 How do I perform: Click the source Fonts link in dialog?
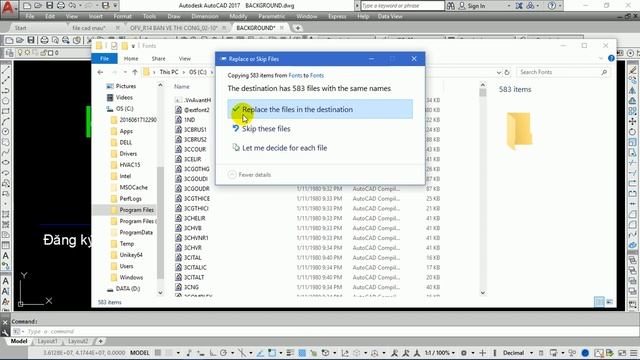coord(295,76)
